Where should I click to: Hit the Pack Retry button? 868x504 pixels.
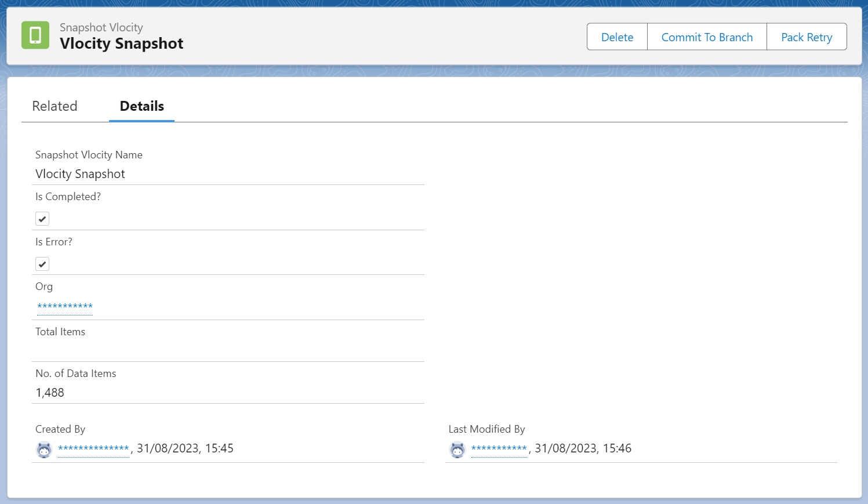coord(806,37)
